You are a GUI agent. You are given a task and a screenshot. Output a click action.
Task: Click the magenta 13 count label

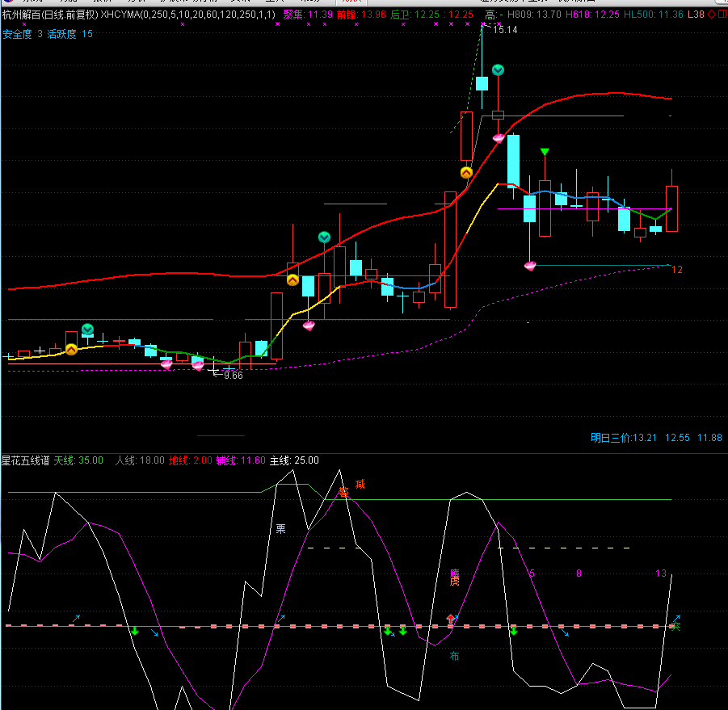click(x=661, y=573)
